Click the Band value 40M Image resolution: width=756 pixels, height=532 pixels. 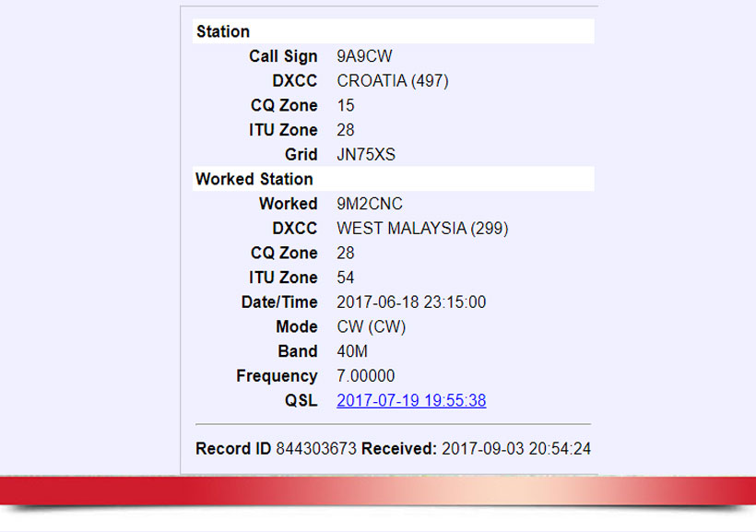click(355, 351)
